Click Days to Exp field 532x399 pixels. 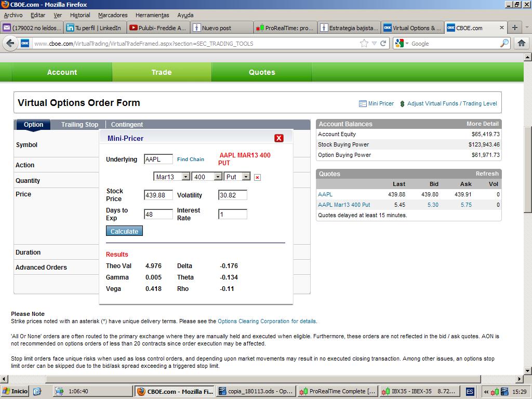coord(158,214)
